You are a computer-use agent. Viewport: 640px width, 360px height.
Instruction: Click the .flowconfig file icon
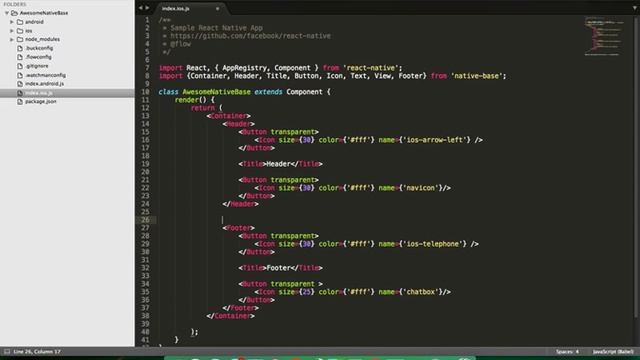[20, 57]
